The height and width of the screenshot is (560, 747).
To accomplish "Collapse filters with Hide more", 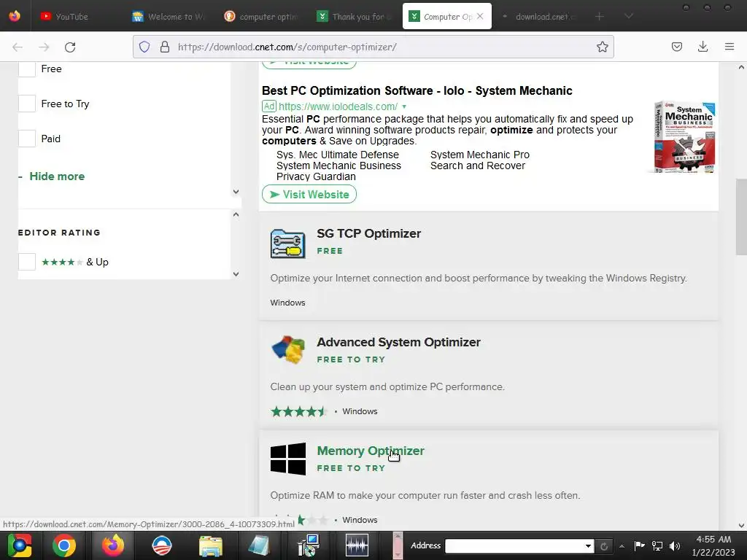I will pyautogui.click(x=57, y=176).
